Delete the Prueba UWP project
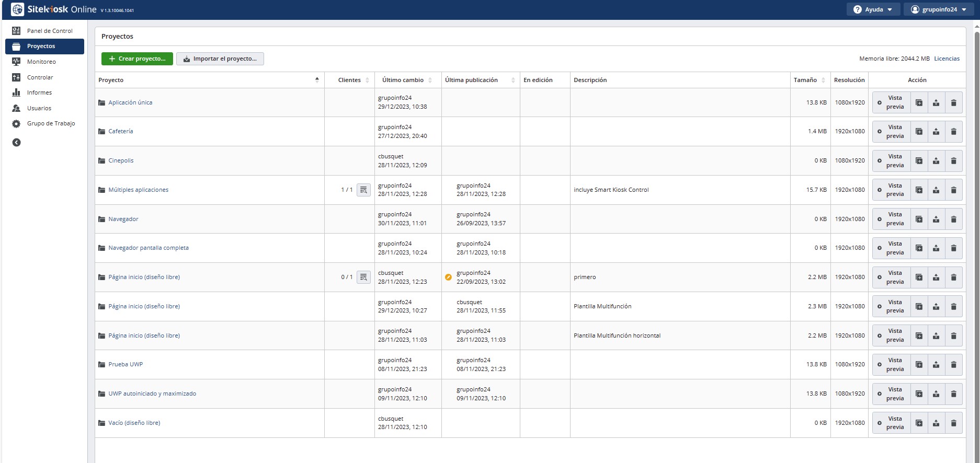This screenshot has width=980, height=463. [x=953, y=365]
